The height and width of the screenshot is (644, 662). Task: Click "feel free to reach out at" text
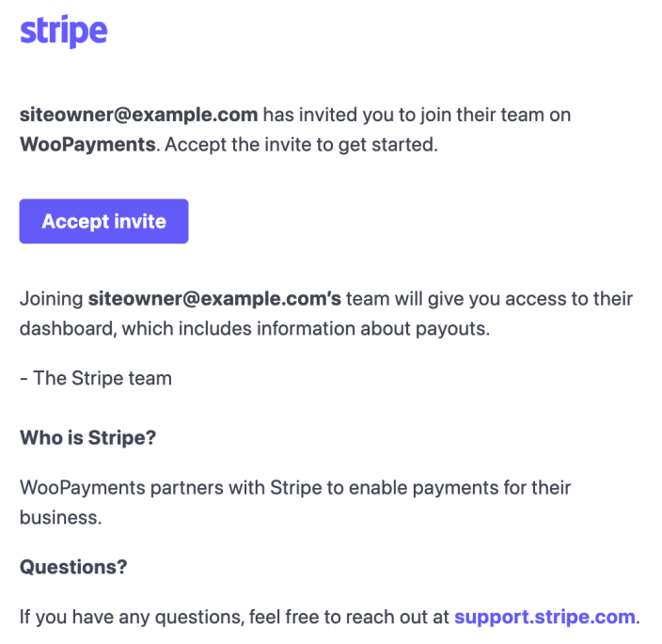[349, 617]
